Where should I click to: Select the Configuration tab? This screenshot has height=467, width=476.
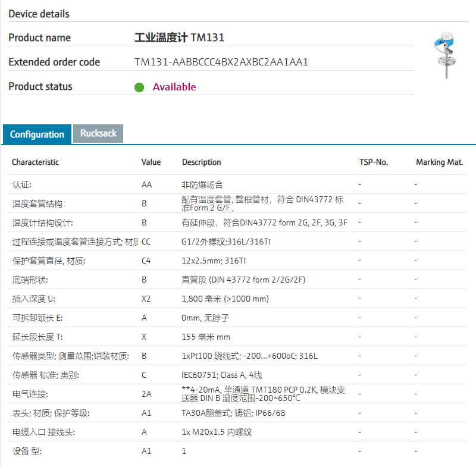pyautogui.click(x=37, y=134)
